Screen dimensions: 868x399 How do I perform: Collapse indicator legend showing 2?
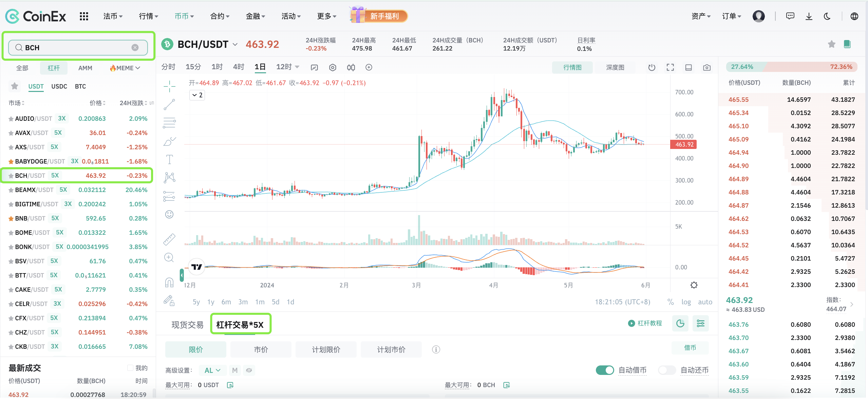tap(197, 95)
